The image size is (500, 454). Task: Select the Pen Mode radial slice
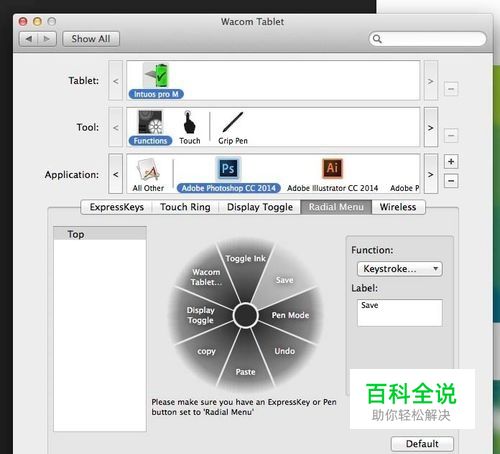coord(290,315)
